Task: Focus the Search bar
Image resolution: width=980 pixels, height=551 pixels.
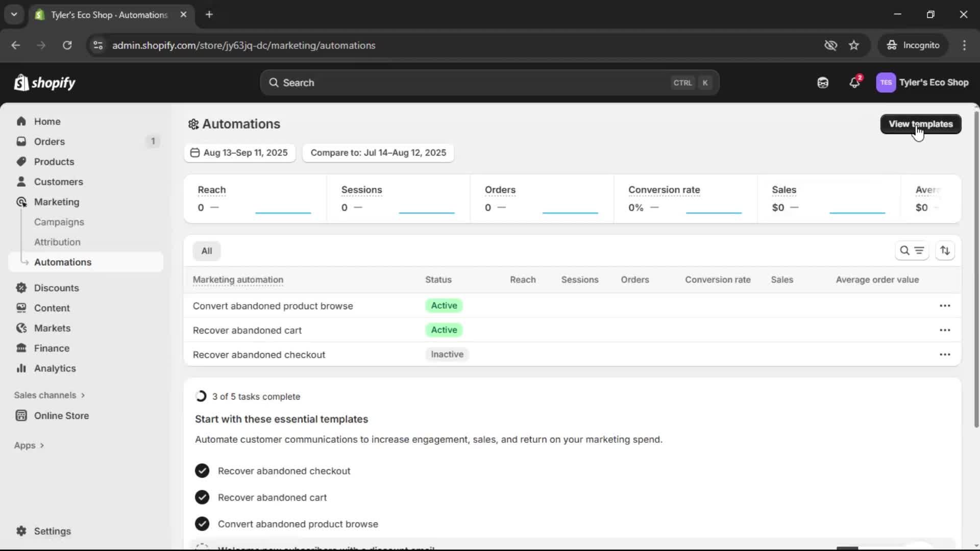Action: point(489,83)
